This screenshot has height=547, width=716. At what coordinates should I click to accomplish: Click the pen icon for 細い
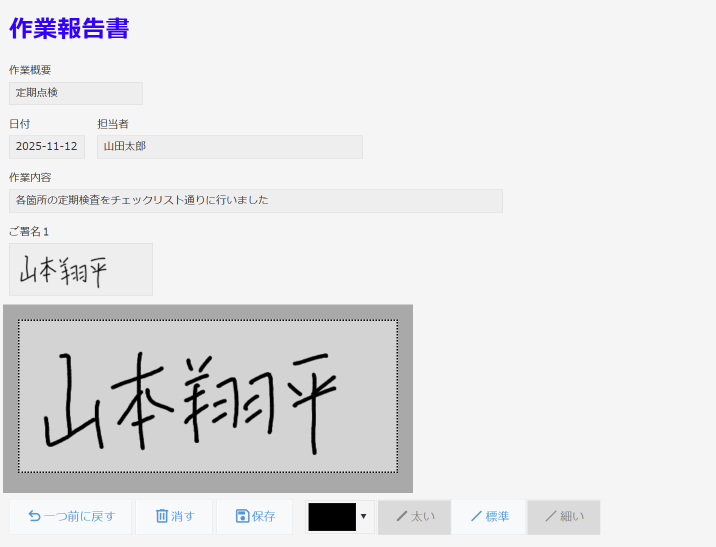point(550,516)
